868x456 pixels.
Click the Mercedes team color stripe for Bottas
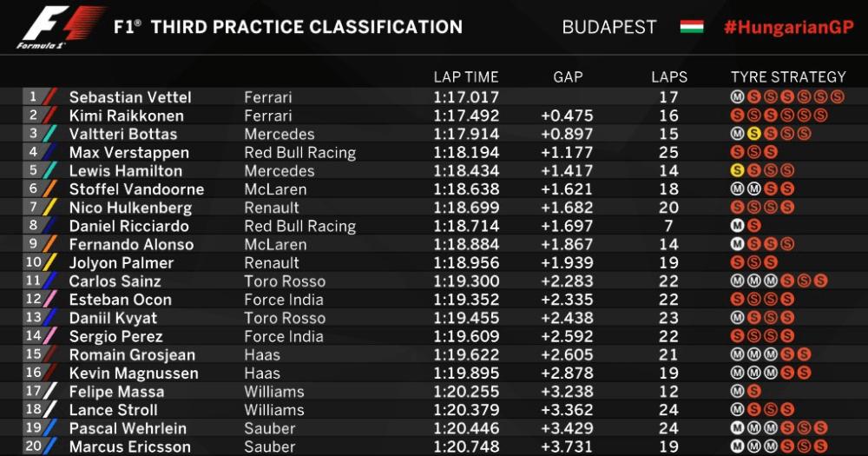click(49, 134)
